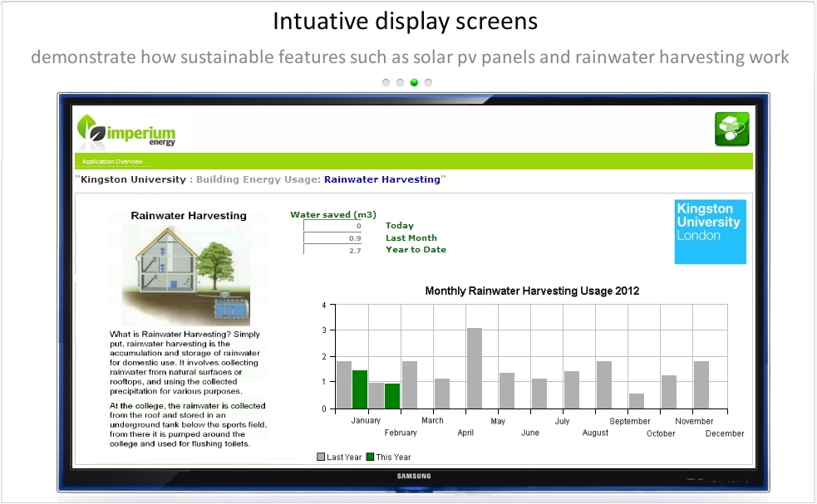
Task: Click the Kingston University London logo
Action: tap(710, 232)
